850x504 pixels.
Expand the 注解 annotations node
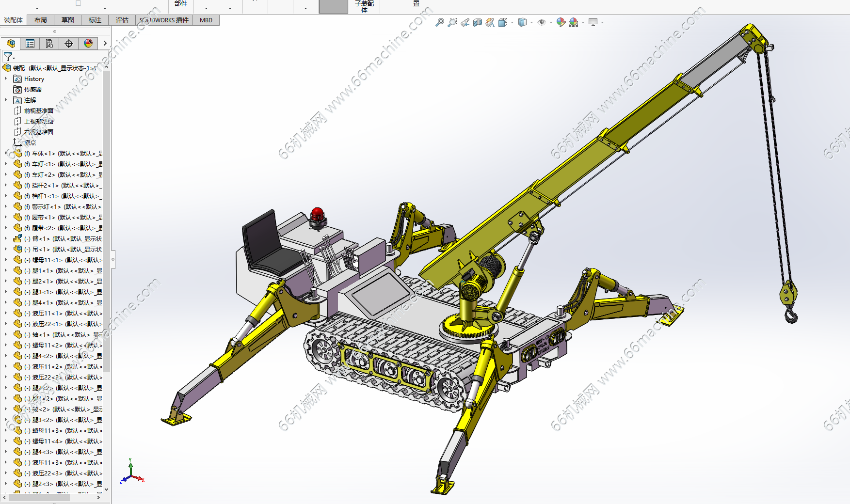click(x=6, y=100)
